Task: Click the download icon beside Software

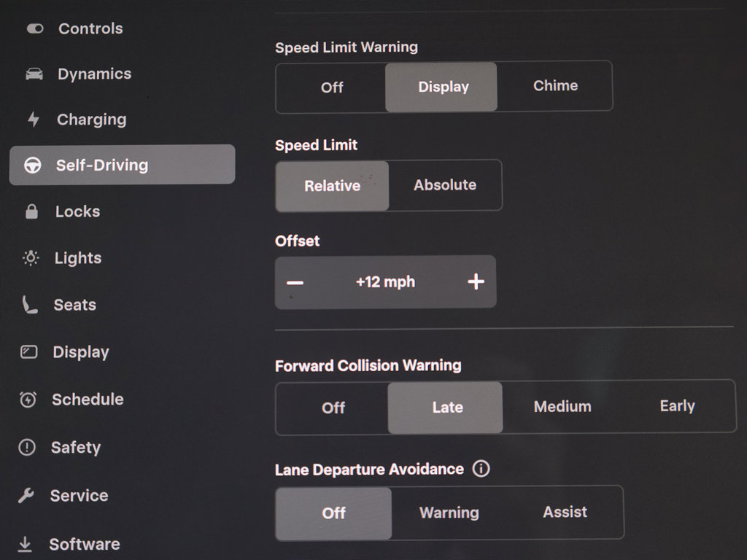Action: click(25, 544)
